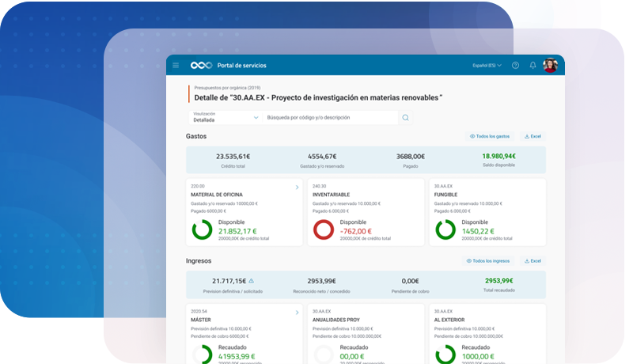Click the green donut chart in Material de Oficina

202,229
